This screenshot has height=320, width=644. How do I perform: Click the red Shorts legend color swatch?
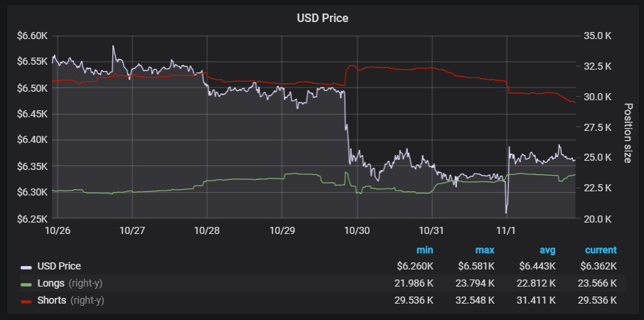(x=26, y=302)
